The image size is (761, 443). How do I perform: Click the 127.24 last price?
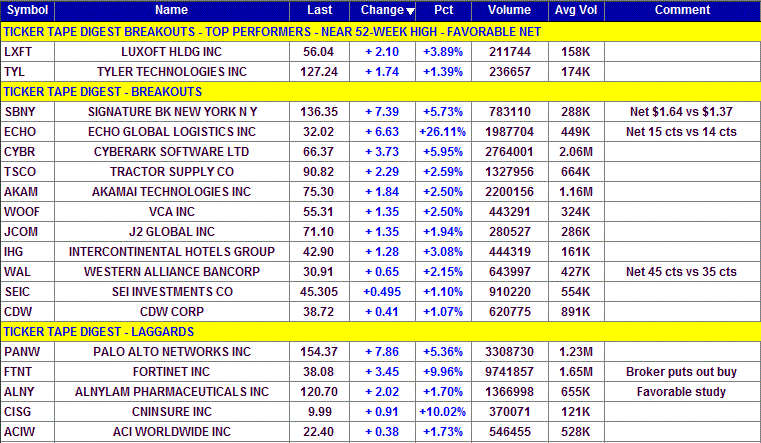click(319, 72)
